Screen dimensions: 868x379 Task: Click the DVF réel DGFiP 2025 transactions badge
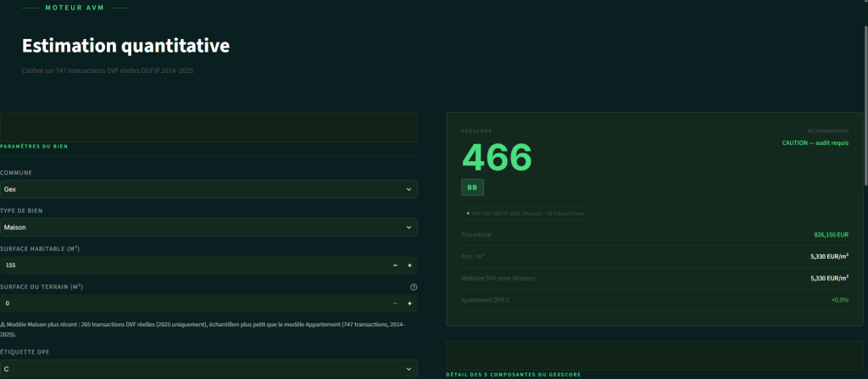[x=525, y=214]
